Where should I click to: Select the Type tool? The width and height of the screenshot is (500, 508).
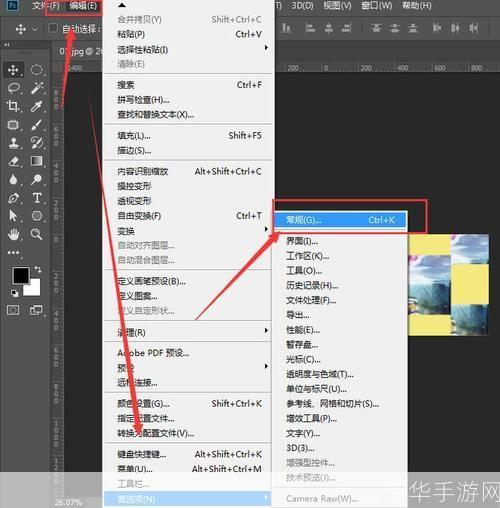coord(36,198)
